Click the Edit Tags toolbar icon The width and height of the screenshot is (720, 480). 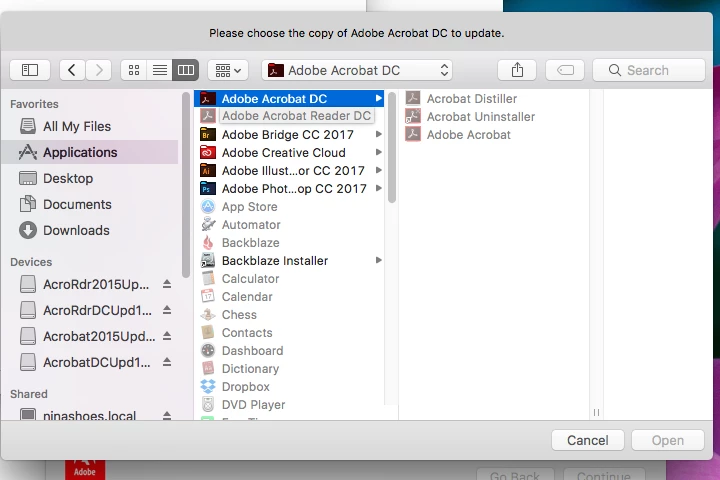pos(565,70)
